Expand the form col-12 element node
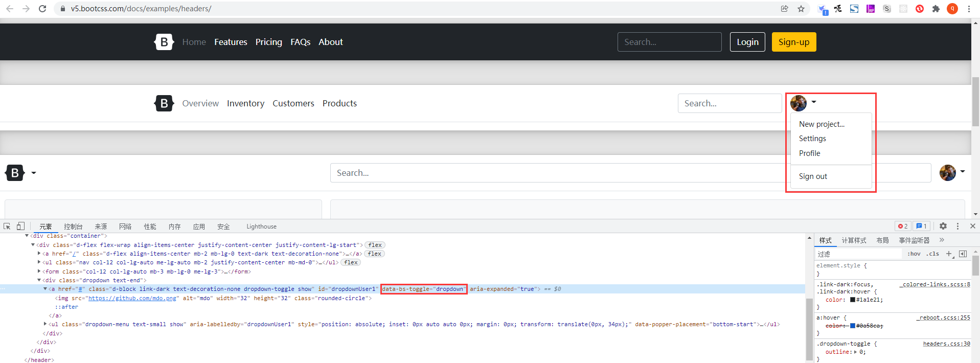Image resolution: width=980 pixels, height=363 pixels. [39, 271]
